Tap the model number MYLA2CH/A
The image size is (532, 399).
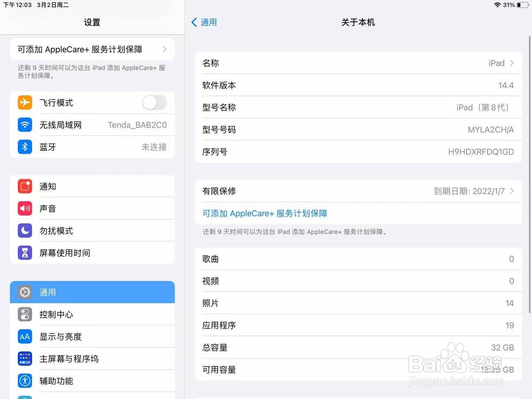point(491,130)
